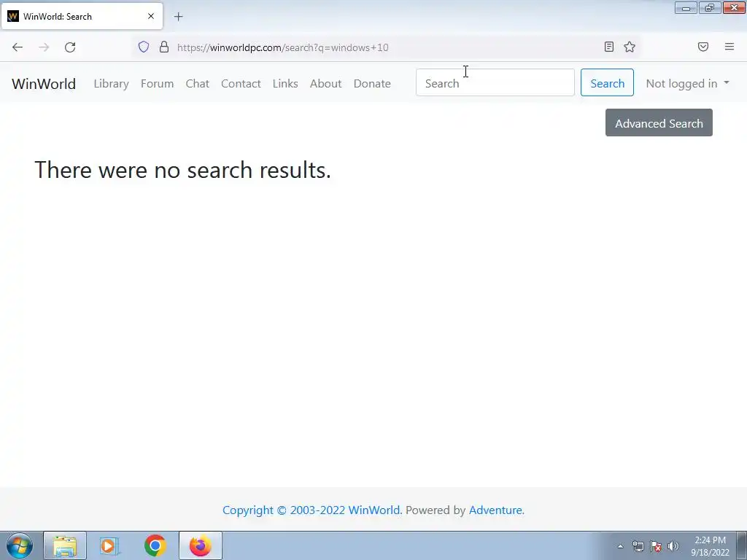Viewport: 747px width, 560px height.
Task: Select the Firefox taskbar icon
Action: (201, 545)
